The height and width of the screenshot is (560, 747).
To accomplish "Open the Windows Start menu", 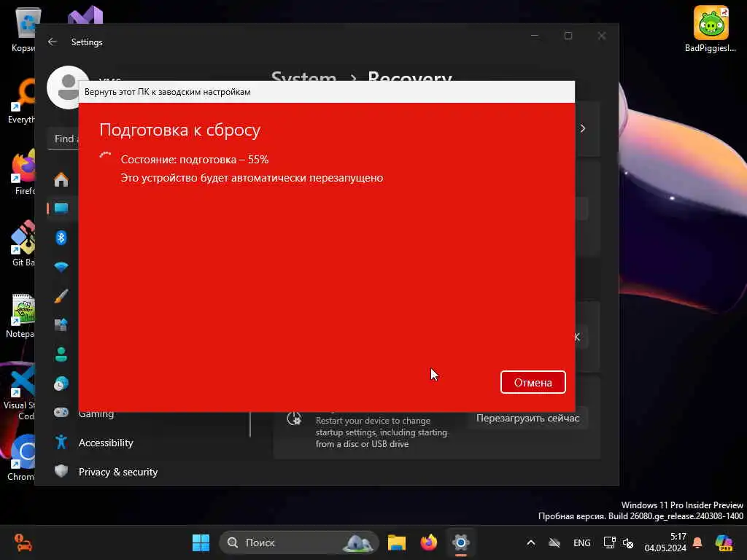I will pyautogui.click(x=201, y=542).
